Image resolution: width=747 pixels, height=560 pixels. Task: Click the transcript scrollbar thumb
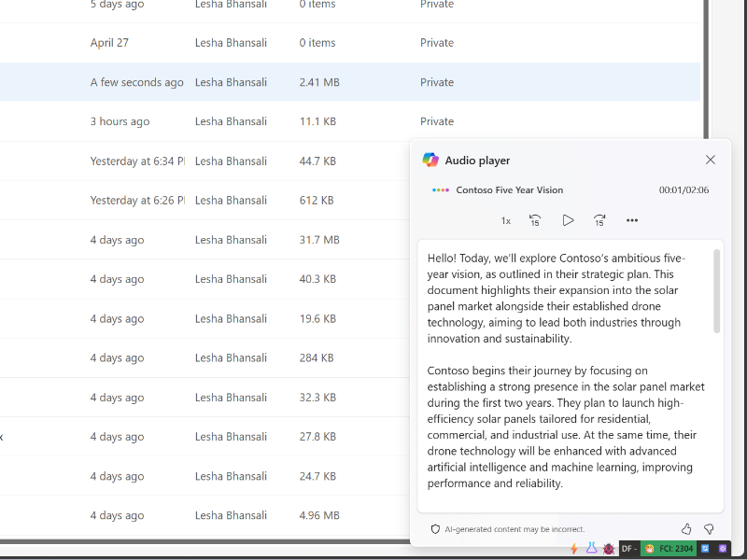tap(716, 291)
